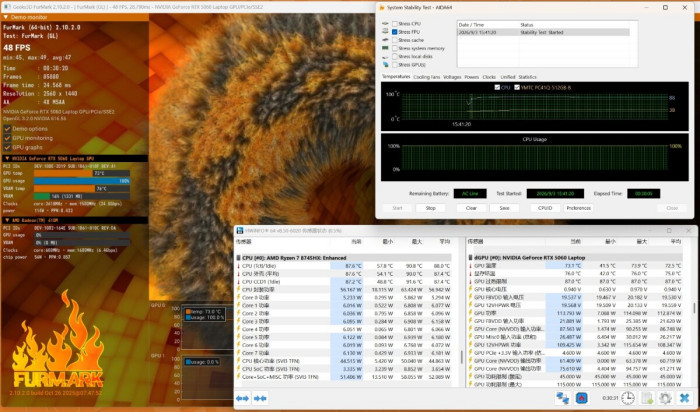Click HWiNFO left panel vertical scrollbar

click(x=461, y=356)
